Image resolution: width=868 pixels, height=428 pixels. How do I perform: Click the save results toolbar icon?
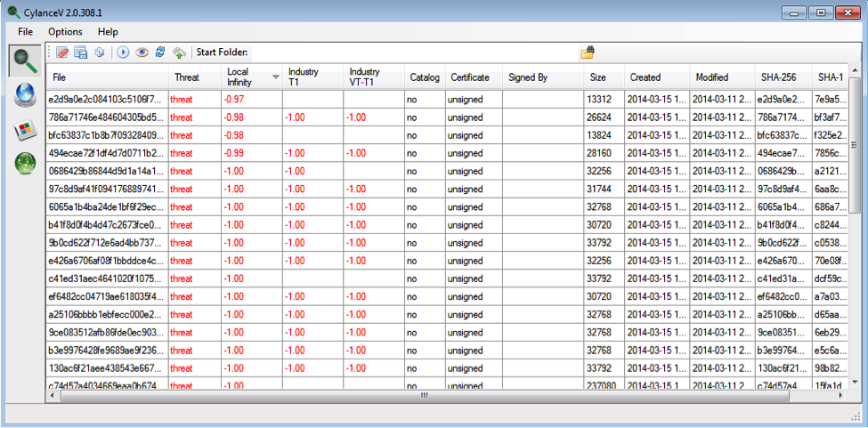81,52
